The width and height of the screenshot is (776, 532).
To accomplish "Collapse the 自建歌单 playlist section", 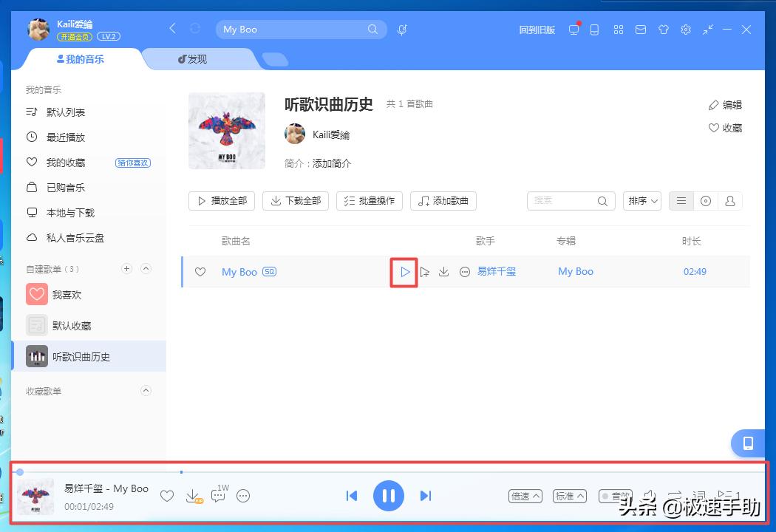I will [146, 269].
